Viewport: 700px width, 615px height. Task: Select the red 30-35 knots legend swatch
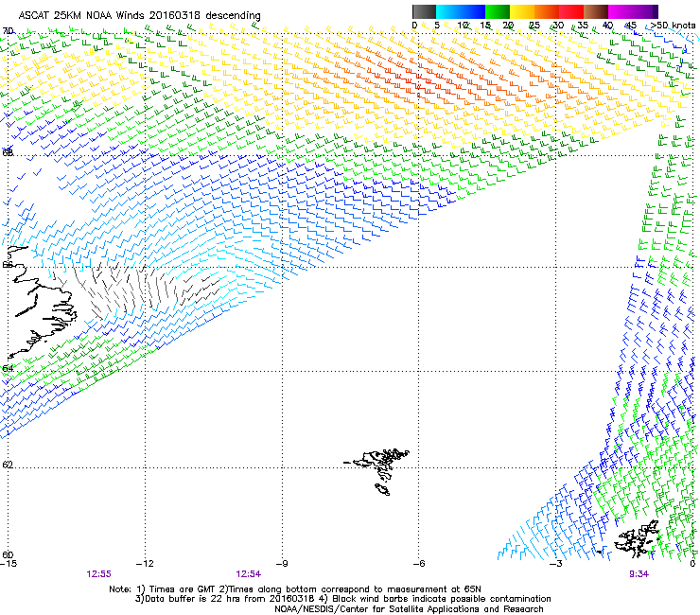571,11
